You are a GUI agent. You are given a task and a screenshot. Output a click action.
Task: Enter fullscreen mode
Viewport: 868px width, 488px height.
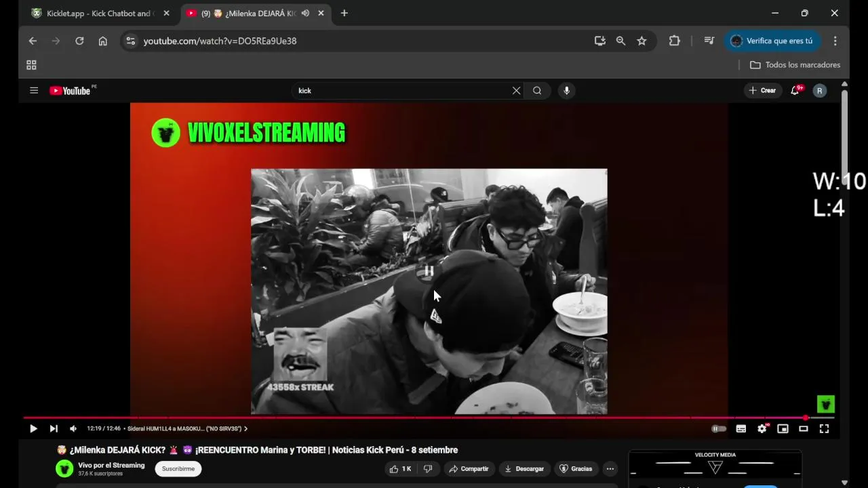click(x=824, y=428)
